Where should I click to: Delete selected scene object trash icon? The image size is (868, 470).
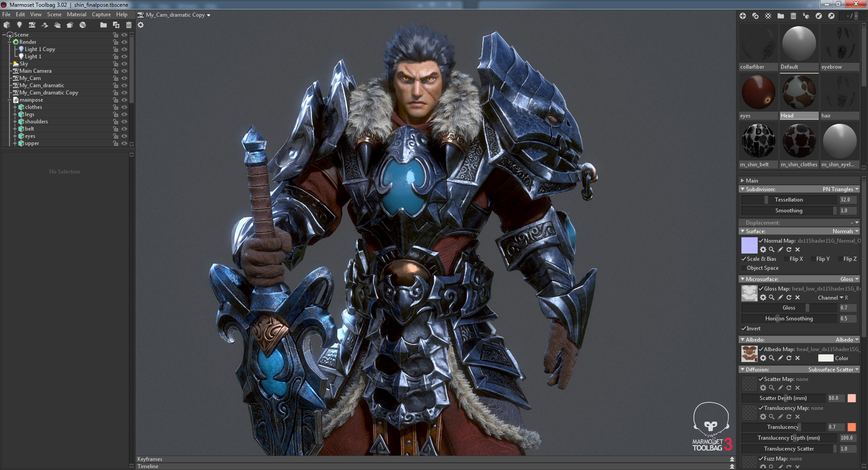pyautogui.click(x=129, y=25)
